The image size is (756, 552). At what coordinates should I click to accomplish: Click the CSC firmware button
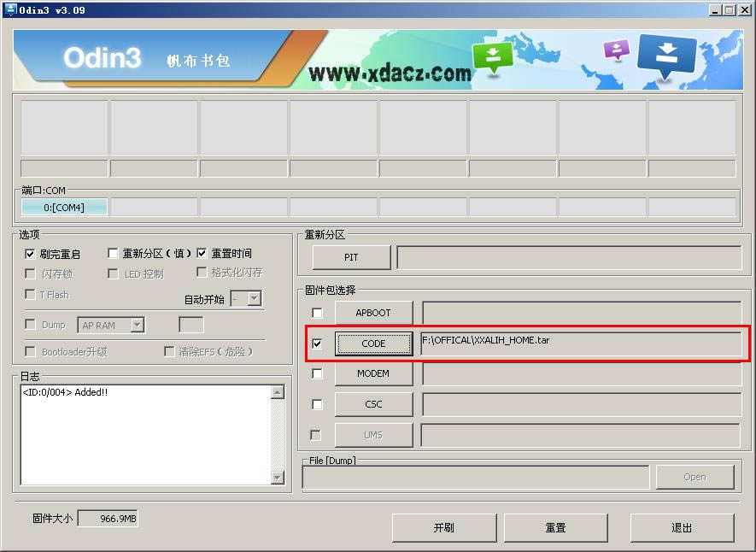[x=373, y=403]
